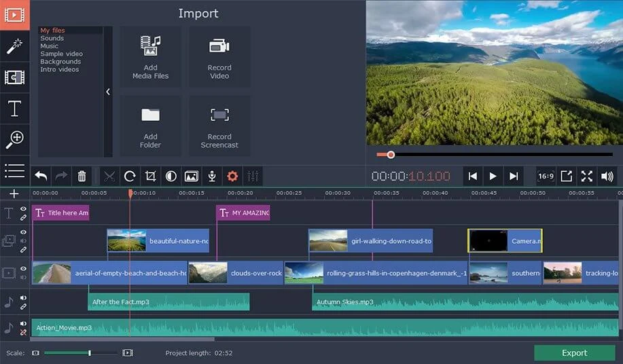Select the Autumn Skies.mp3 audio clip
The height and width of the screenshot is (364, 623).
pyautogui.click(x=465, y=302)
